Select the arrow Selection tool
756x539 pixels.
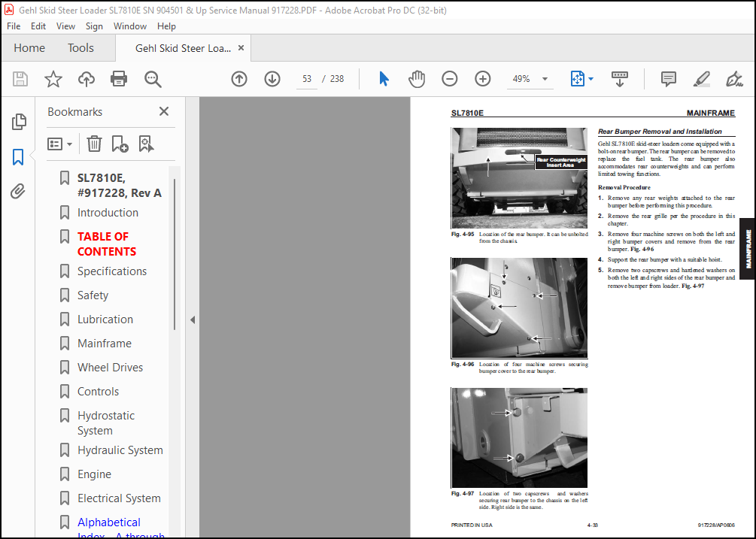(384, 78)
